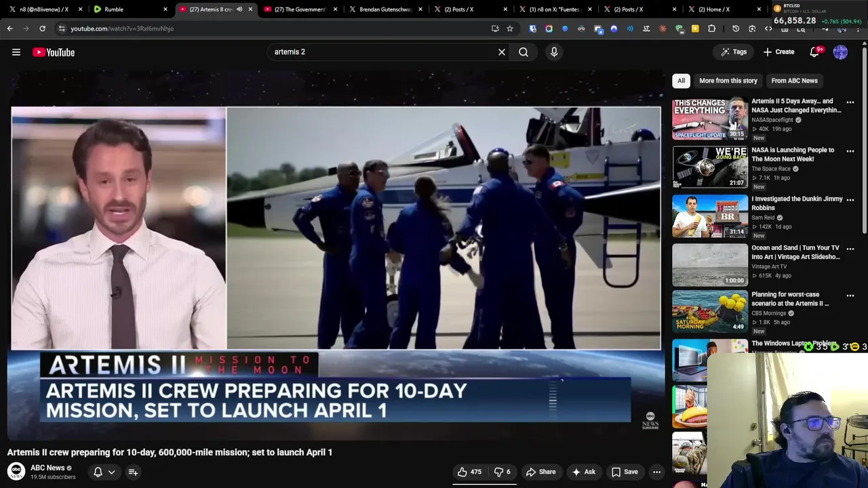Open more options for NASA is Launching video

[850, 151]
